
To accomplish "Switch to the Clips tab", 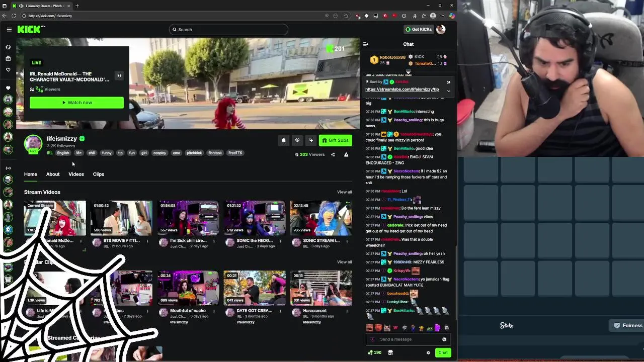I will click(99, 174).
